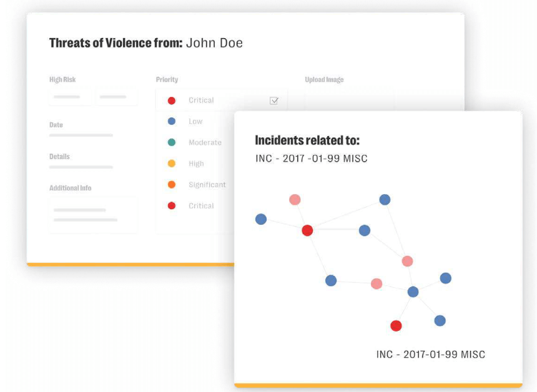Click the Date field

81,135
